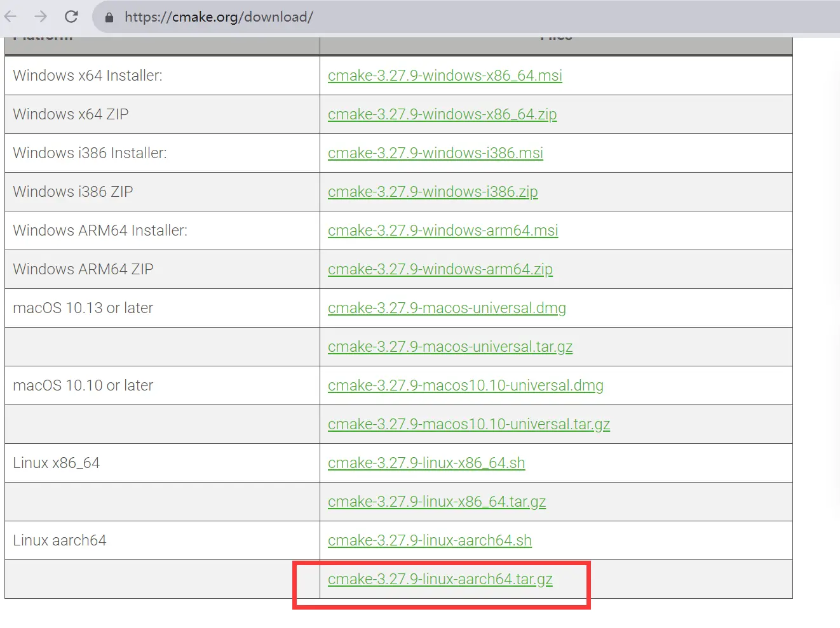Image resolution: width=840 pixels, height=628 pixels.
Task: Download cmake-3.27.9-windows-i386.zip
Action: click(x=433, y=192)
